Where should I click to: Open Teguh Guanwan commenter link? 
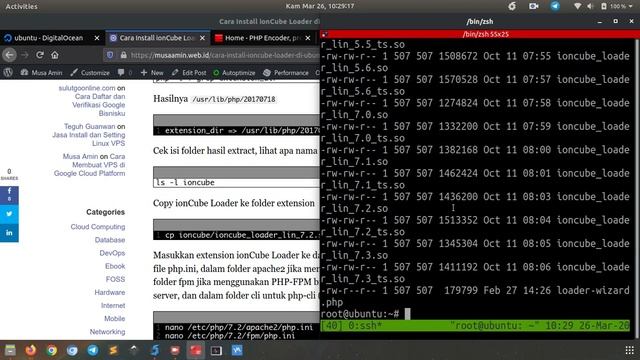pos(89,126)
